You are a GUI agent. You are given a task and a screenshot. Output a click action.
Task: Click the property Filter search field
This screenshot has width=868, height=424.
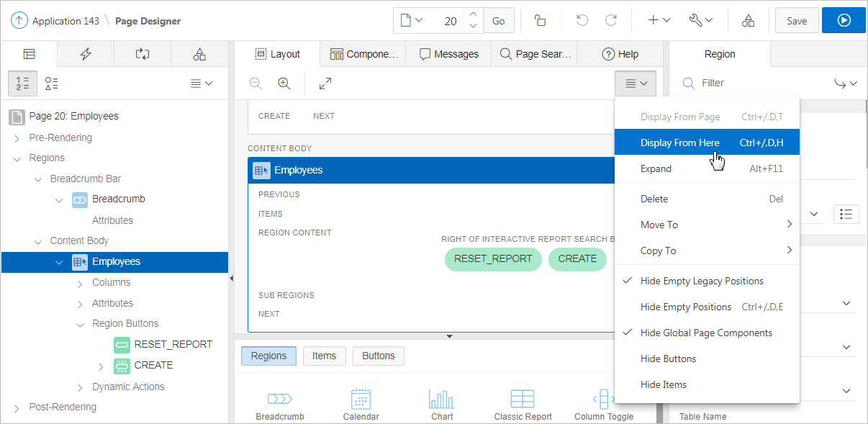(x=763, y=83)
